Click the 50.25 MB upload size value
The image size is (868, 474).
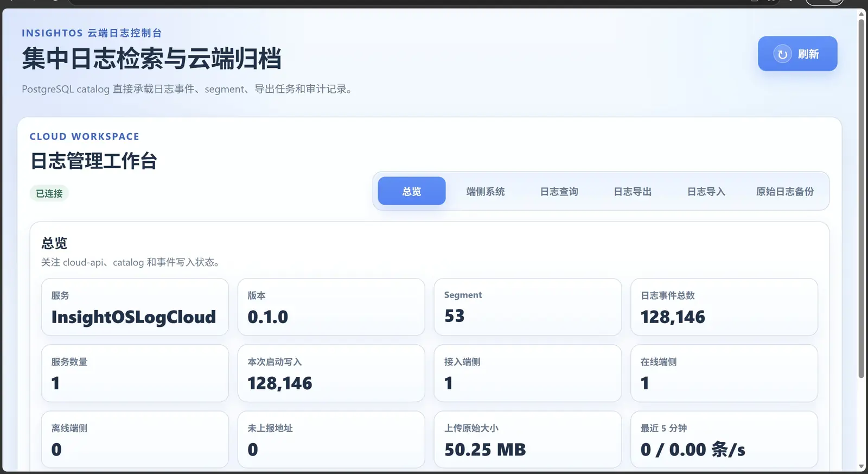485,449
